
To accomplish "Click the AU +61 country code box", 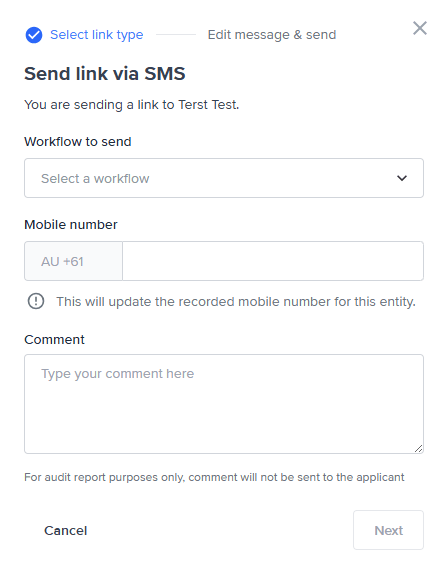I will tap(74, 261).
